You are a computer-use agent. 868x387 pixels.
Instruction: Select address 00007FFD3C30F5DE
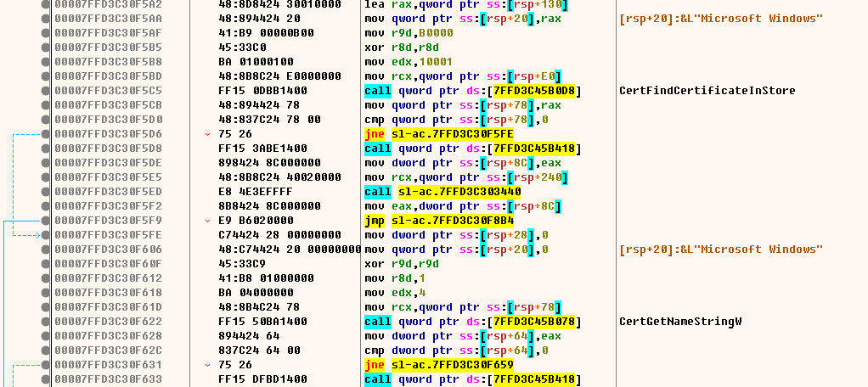pyautogui.click(x=108, y=163)
